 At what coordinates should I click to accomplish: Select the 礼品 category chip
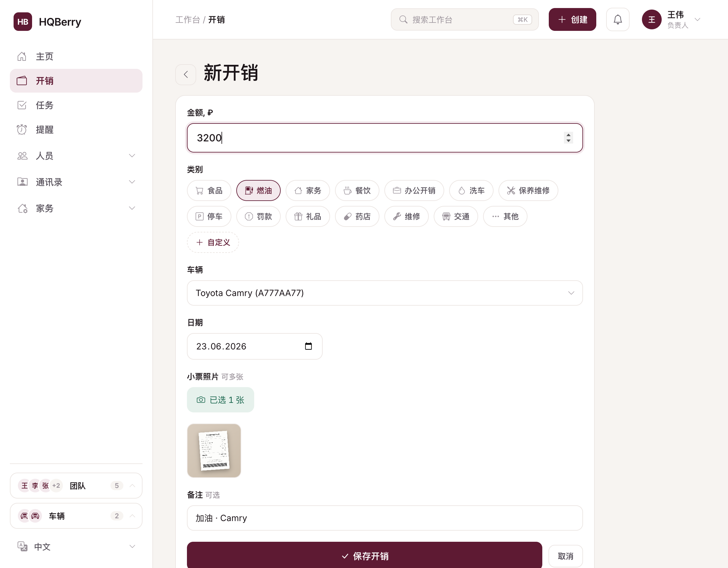[x=308, y=216]
